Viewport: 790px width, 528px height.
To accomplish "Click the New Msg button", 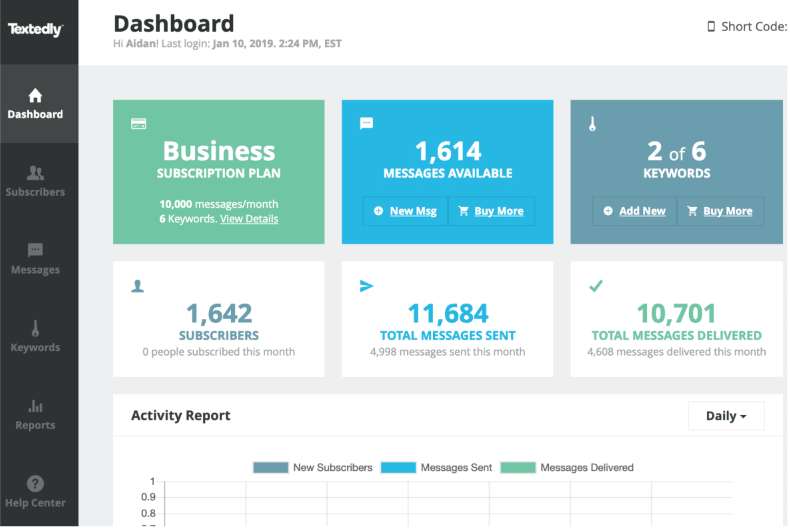I will (406, 211).
